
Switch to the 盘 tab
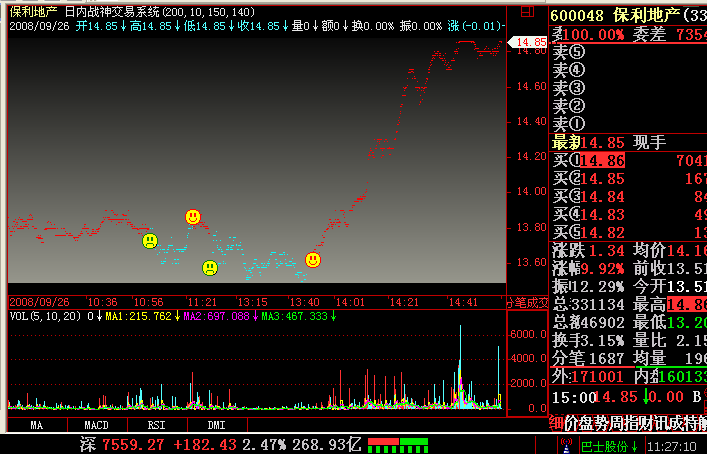[x=586, y=423]
